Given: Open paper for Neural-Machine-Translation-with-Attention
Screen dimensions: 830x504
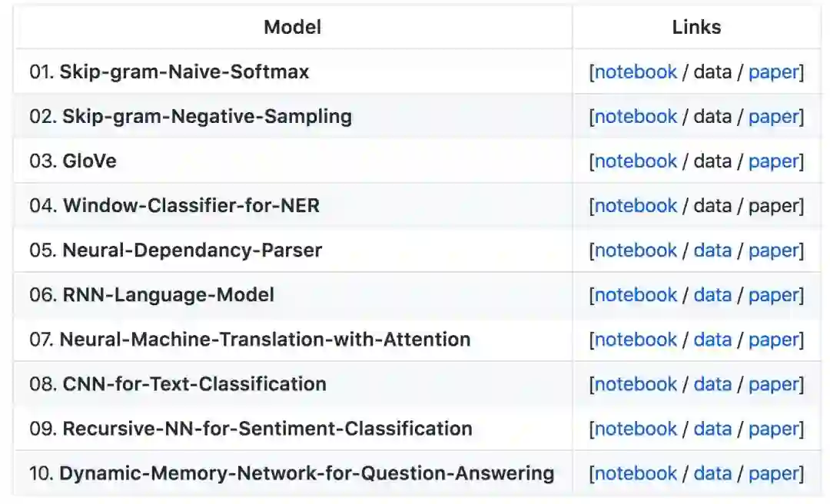Looking at the screenshot, I should [774, 340].
